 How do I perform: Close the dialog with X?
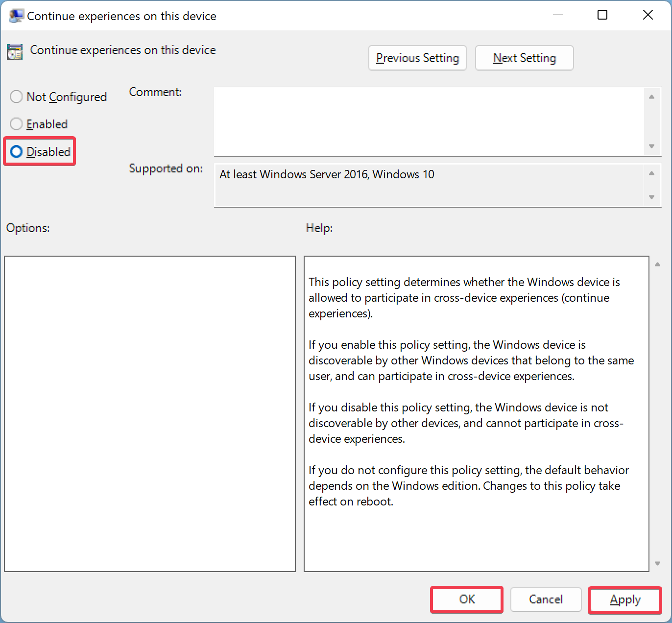point(648,15)
